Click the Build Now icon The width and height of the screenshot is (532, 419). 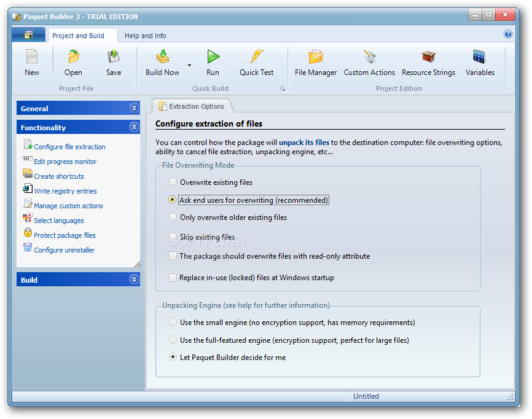coord(163,57)
